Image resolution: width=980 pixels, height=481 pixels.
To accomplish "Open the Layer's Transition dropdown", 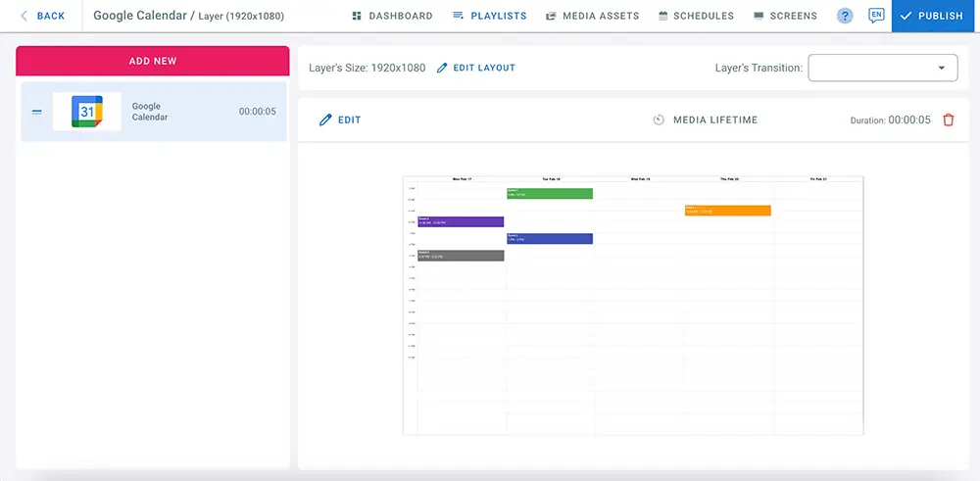I will pyautogui.click(x=883, y=68).
